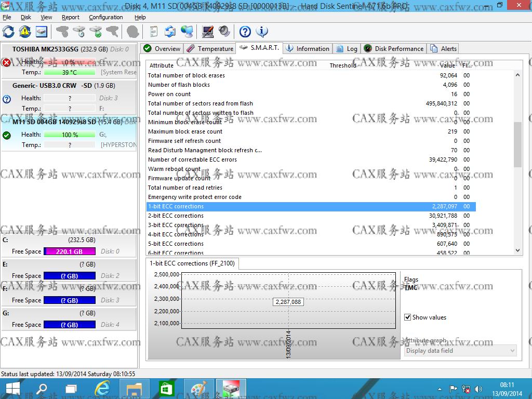
Task: Click the G: Free Space bar
Action: tap(70, 325)
